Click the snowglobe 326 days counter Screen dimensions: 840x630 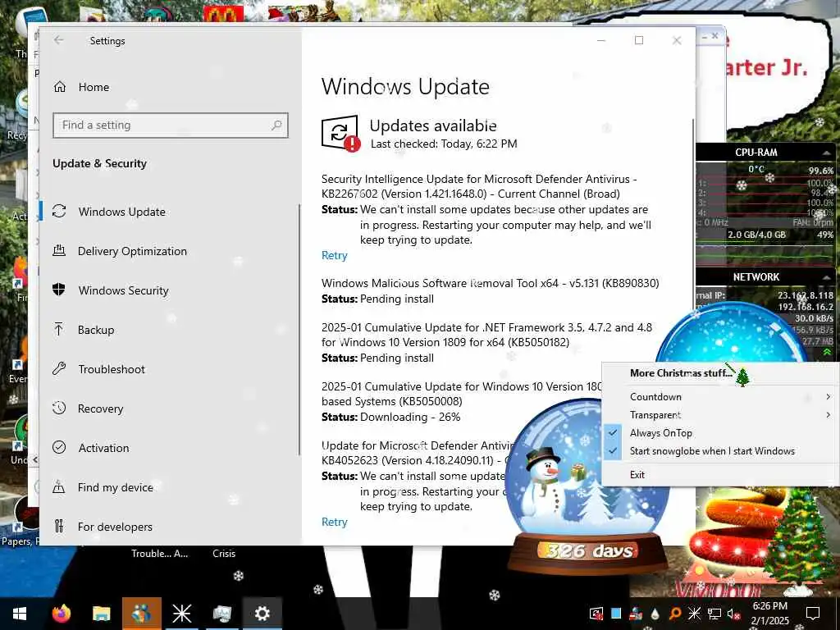point(589,550)
